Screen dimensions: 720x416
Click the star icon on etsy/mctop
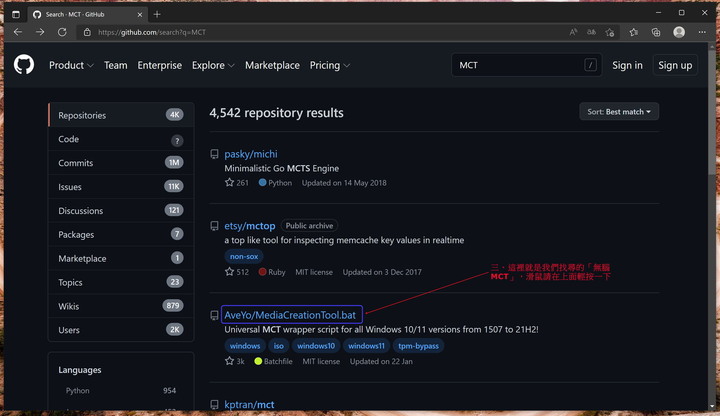tap(230, 271)
